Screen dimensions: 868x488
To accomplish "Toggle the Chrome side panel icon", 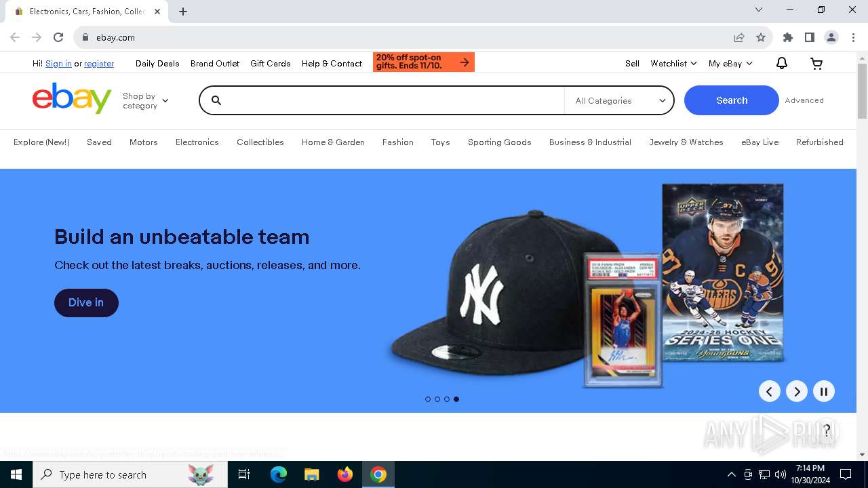I will (810, 37).
